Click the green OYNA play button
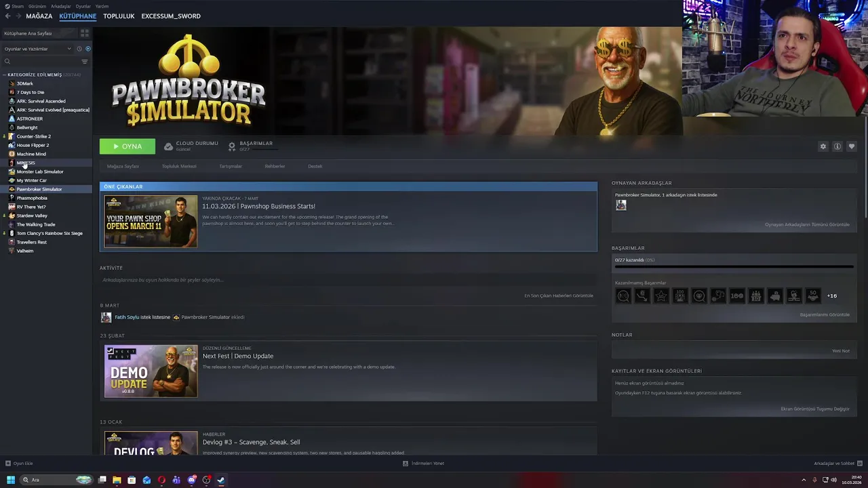The image size is (868, 488). pyautogui.click(x=127, y=146)
